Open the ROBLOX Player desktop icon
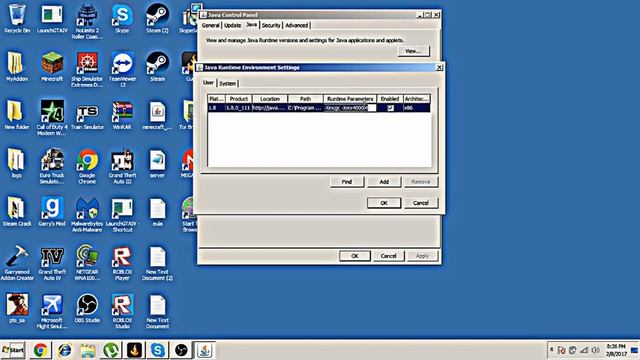The image size is (640, 360). [122, 262]
